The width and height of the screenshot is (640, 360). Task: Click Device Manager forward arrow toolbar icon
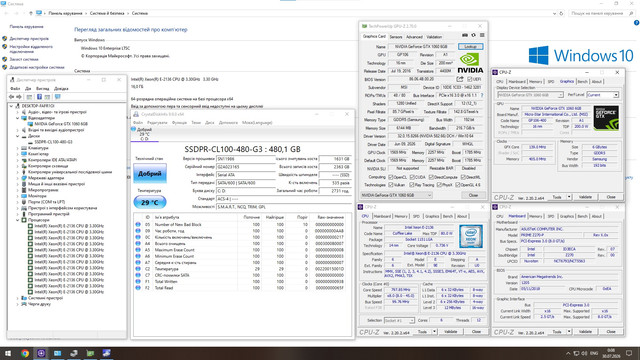[x=19, y=97]
